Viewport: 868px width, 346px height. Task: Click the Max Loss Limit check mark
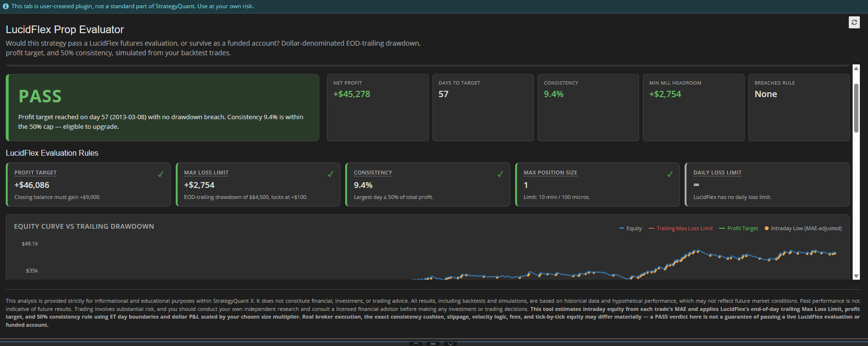click(x=330, y=174)
